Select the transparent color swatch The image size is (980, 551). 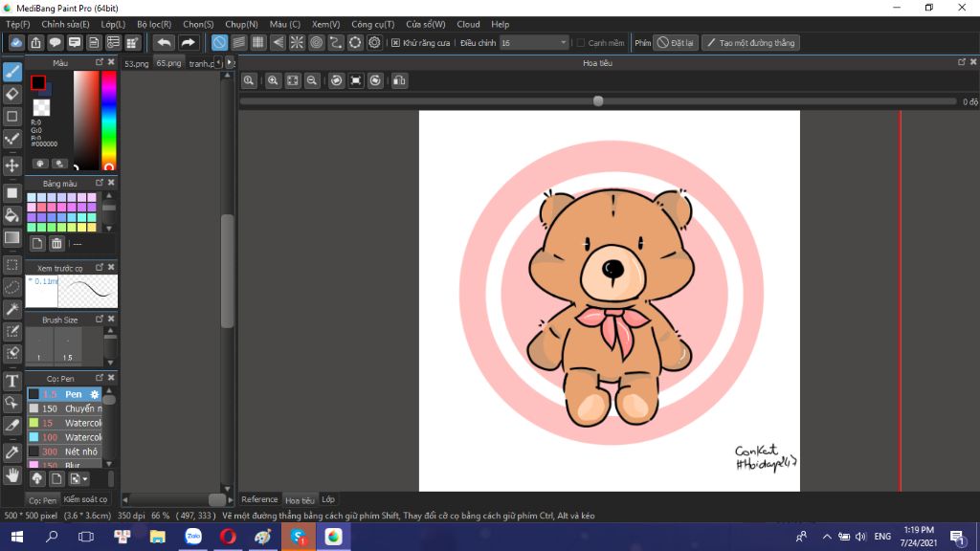(x=41, y=108)
